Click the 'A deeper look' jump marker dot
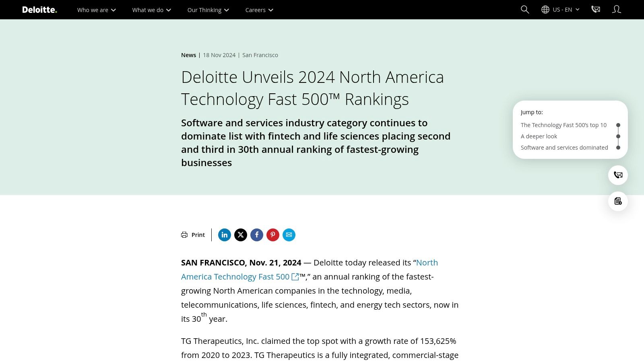644x362 pixels. [618, 136]
